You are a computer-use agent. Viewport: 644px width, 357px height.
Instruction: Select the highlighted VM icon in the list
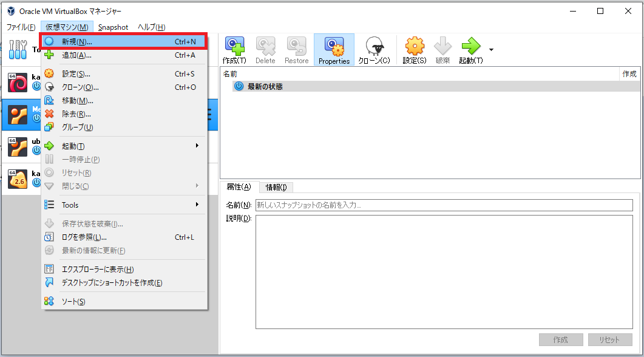click(x=18, y=115)
